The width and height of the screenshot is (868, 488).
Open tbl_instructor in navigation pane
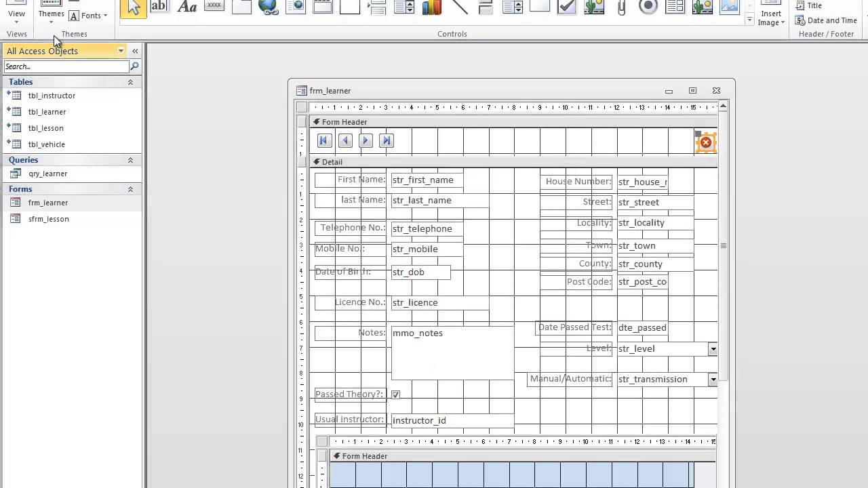coord(52,96)
